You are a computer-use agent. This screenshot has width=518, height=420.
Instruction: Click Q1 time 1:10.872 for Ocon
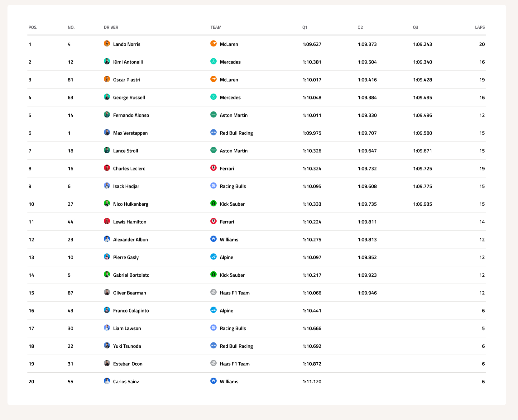point(312,364)
